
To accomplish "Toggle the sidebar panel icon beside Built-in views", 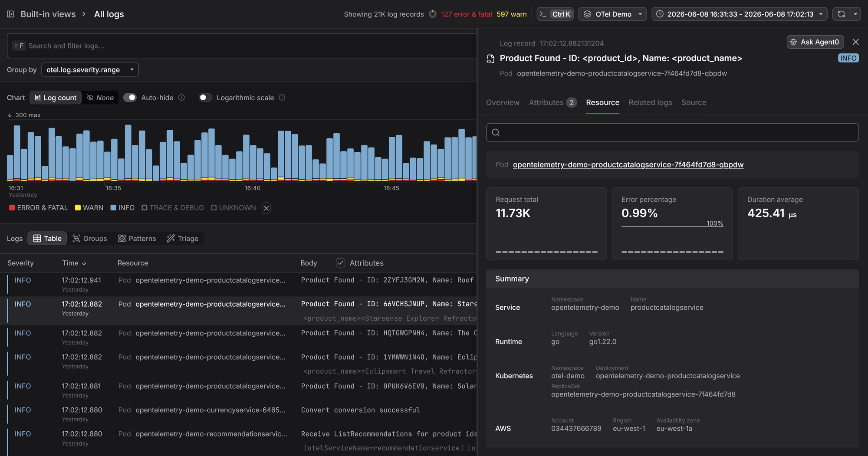I will [x=10, y=14].
